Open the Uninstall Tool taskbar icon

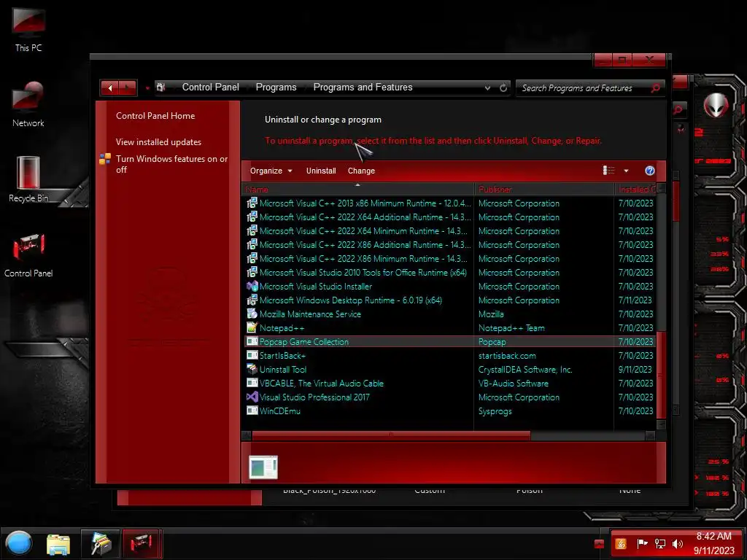(x=100, y=543)
